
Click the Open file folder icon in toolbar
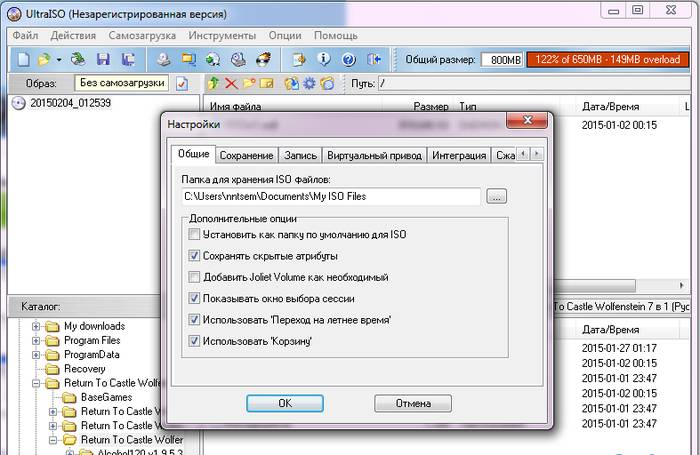(x=44, y=59)
